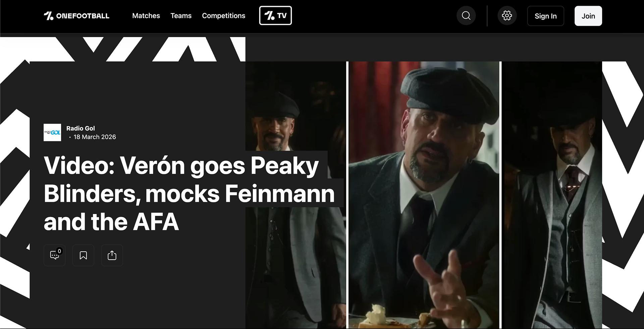
Task: Click the left video still panel
Action: point(295,268)
